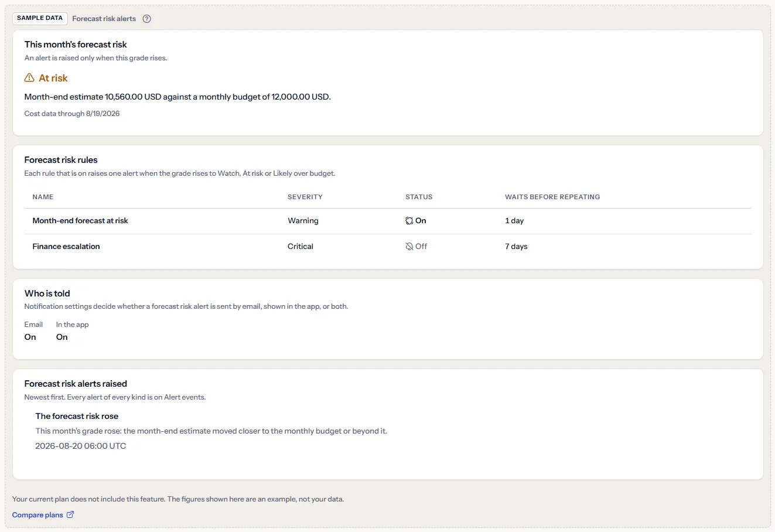Click the 7 days repeat wait value
Viewport: 775px width, 532px height.
coord(516,247)
